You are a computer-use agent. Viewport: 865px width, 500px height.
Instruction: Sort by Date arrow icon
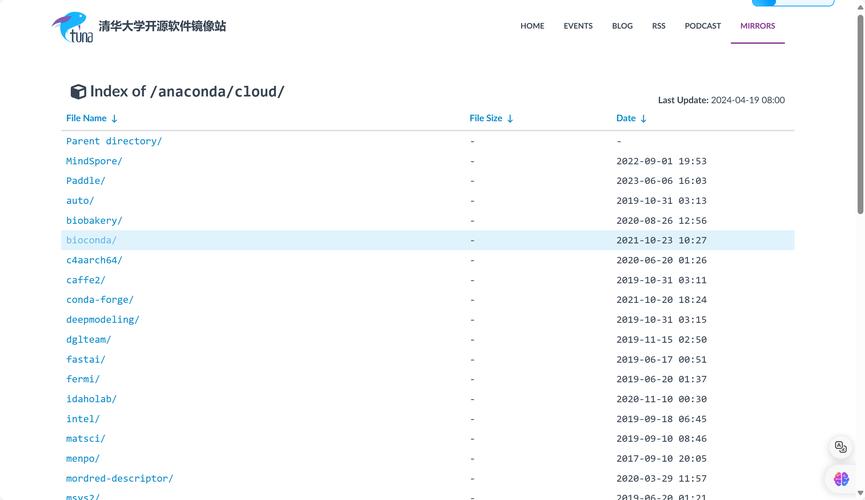click(x=643, y=118)
